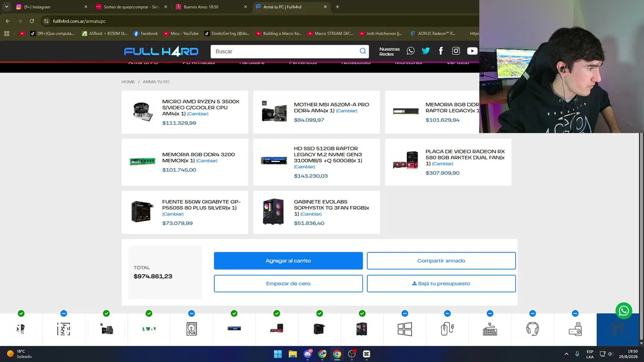The image size is (644, 362).
Task: Click Cambiar for the MEMOX 8GB memory
Action: click(207, 161)
